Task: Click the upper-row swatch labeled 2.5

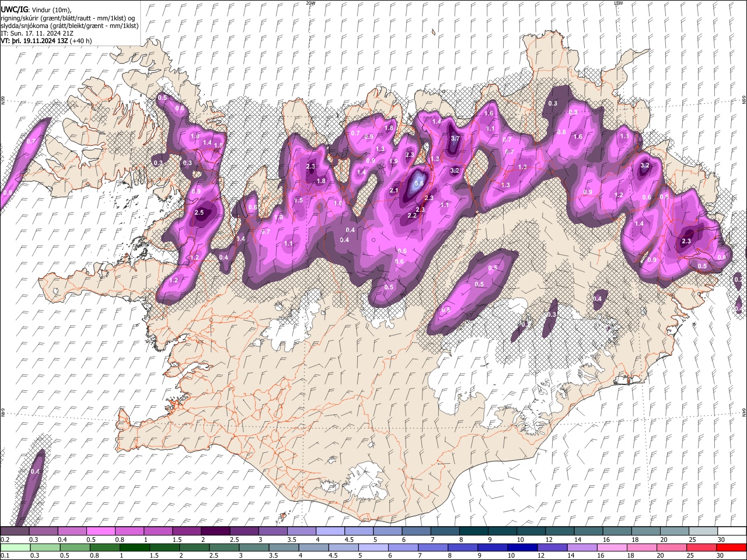Action: click(244, 531)
